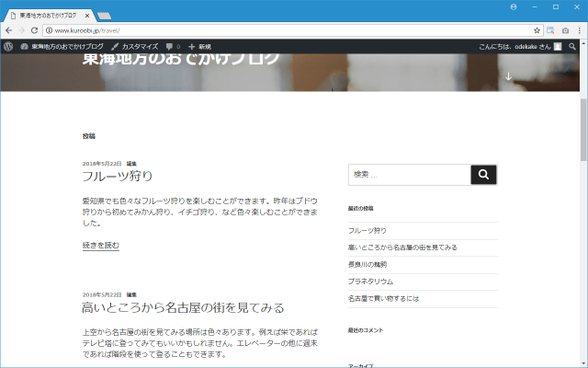Image resolution: width=588 pixels, height=368 pixels.
Task: Open the Chrome three-dot menu
Action: pyautogui.click(x=580, y=30)
